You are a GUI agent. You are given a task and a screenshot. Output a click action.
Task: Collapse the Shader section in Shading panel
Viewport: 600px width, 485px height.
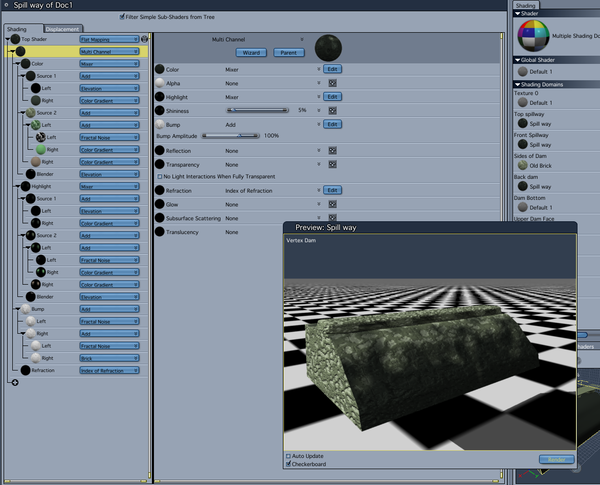[517, 13]
